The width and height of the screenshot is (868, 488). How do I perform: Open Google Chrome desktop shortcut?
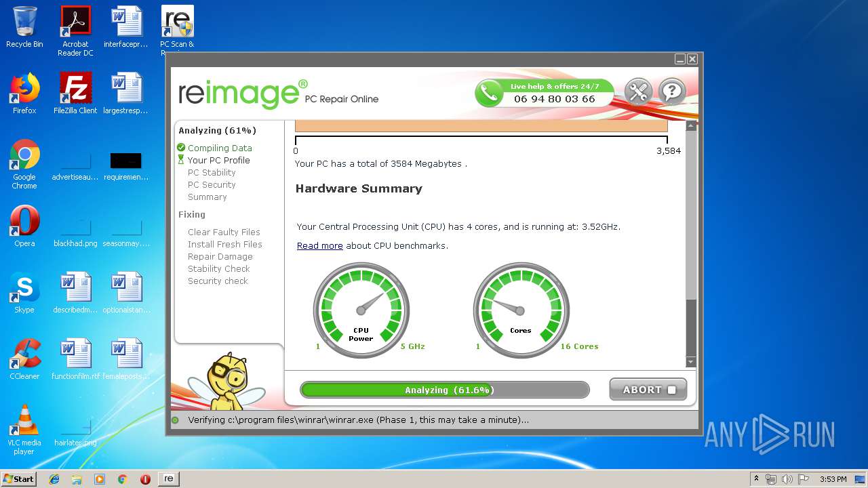pyautogui.click(x=24, y=164)
